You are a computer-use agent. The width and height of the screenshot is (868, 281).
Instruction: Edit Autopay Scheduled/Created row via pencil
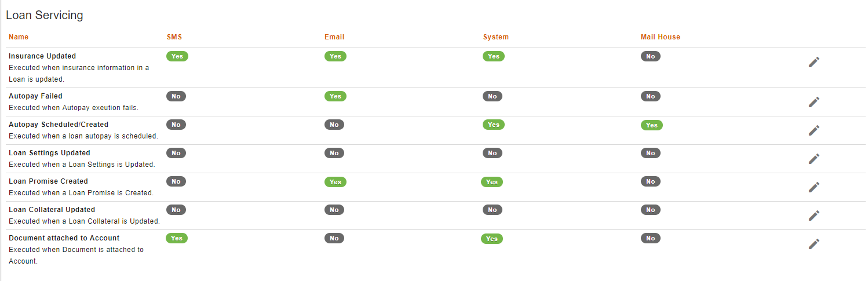814,130
